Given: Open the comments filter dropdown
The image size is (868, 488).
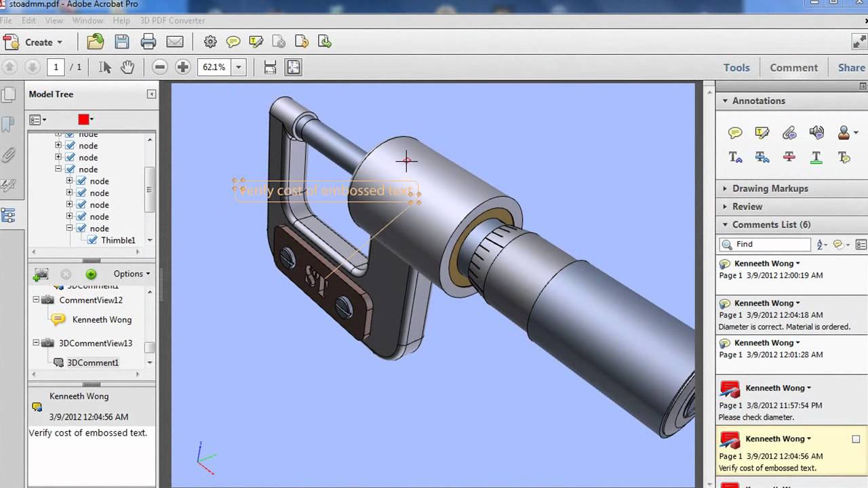Looking at the screenshot, I should 841,245.
